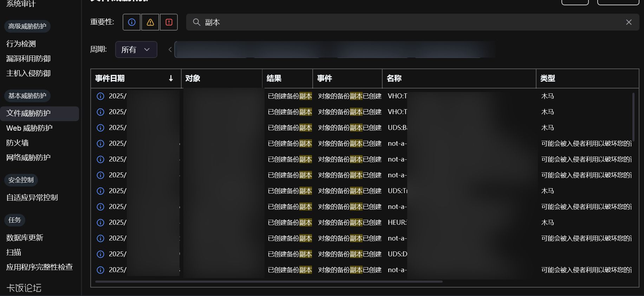Image resolution: width=644 pixels, height=296 pixels.
Task: Click info icon of last event row
Action: (100, 270)
